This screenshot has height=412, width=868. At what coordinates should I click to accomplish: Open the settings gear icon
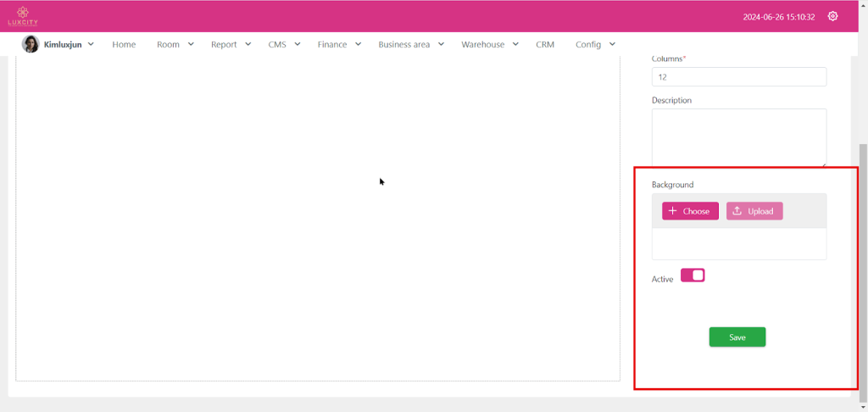pos(832,16)
